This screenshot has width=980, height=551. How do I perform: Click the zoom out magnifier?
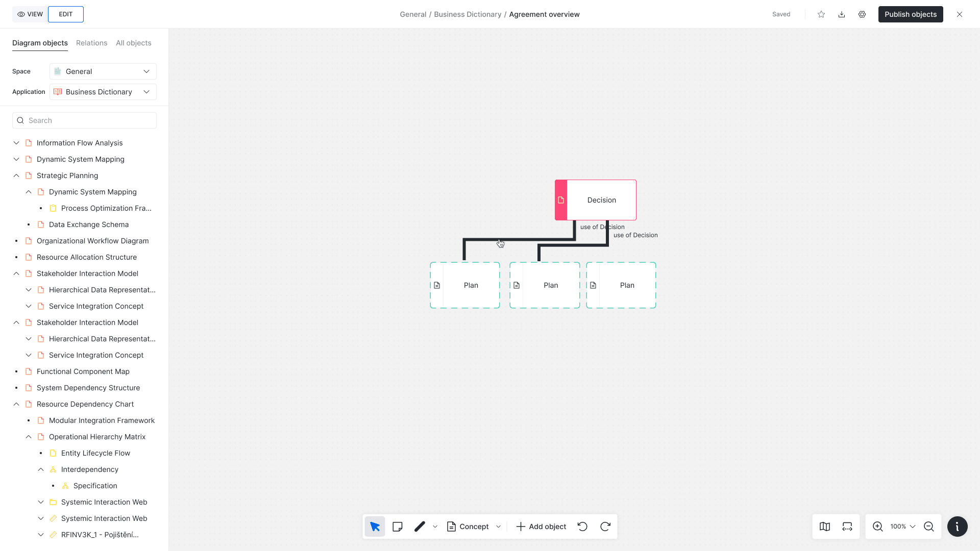click(x=929, y=527)
